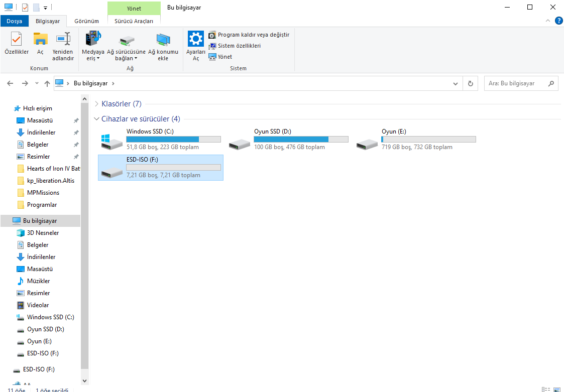Click the Yönet button in Sistem group

point(220,57)
